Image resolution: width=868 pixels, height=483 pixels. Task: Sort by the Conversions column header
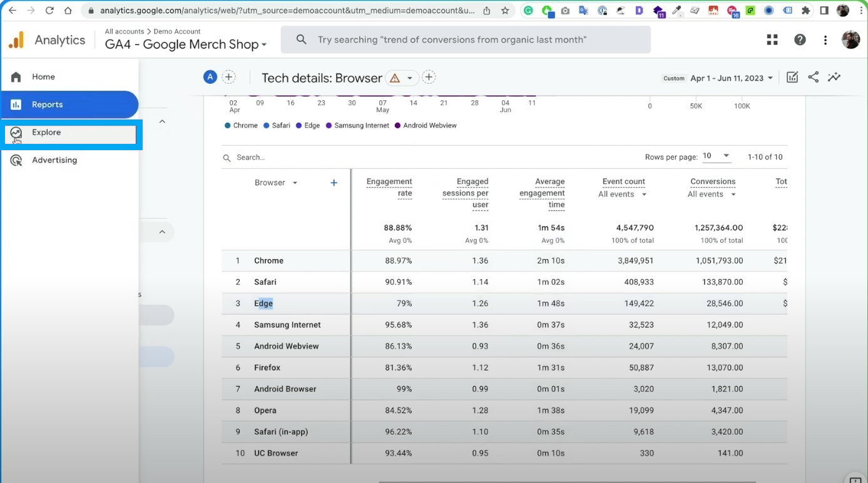point(713,181)
